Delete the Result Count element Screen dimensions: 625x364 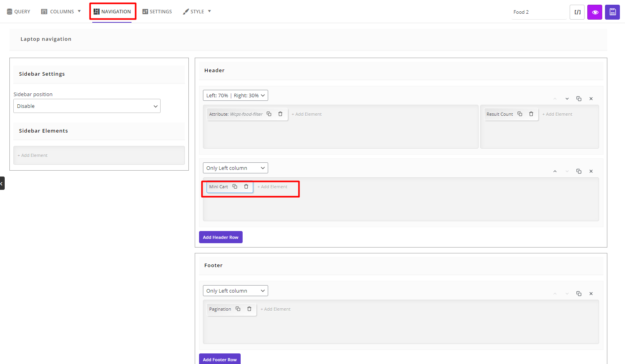point(531,114)
